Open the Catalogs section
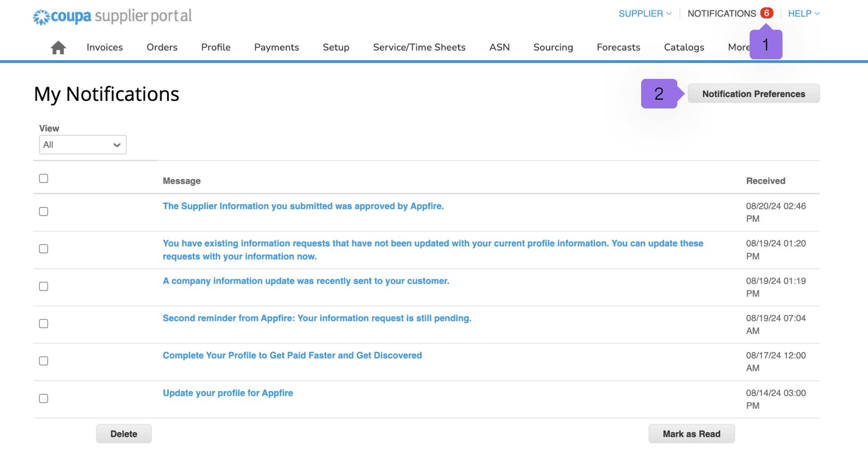 pos(684,47)
